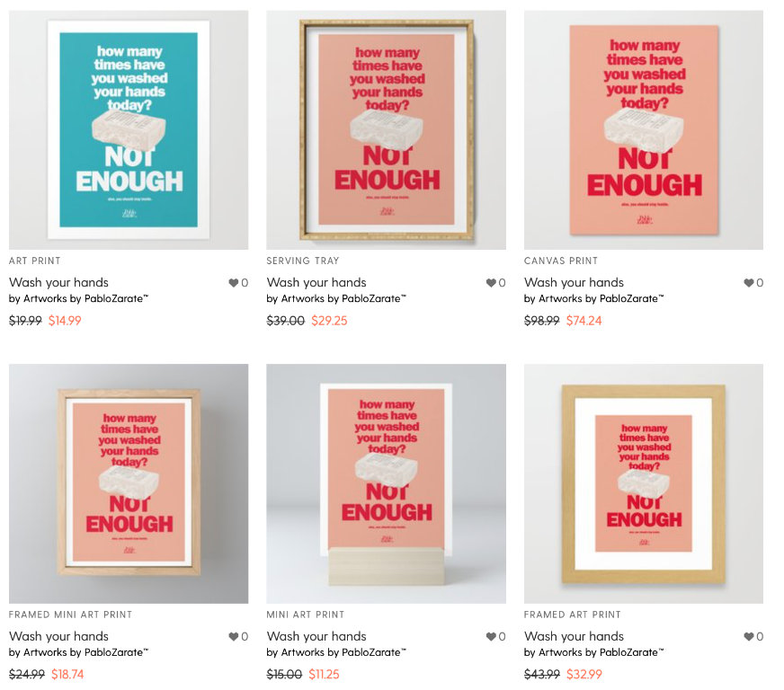The height and width of the screenshot is (690, 784).
Task: Open the Serving Tray product image
Action: tap(386, 130)
